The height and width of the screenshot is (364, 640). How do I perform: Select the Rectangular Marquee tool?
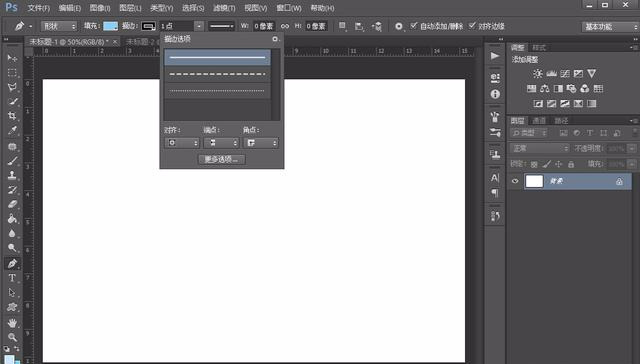click(x=12, y=73)
